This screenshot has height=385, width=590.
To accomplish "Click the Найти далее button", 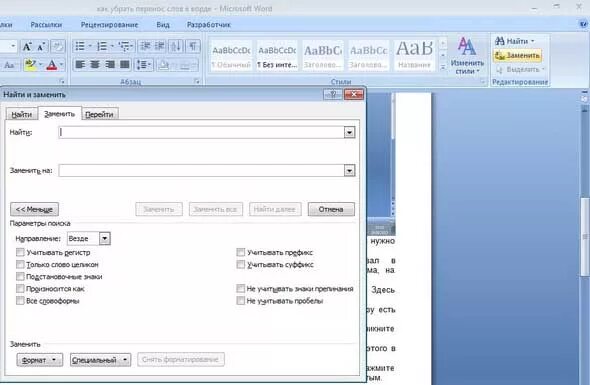I will point(275,209).
